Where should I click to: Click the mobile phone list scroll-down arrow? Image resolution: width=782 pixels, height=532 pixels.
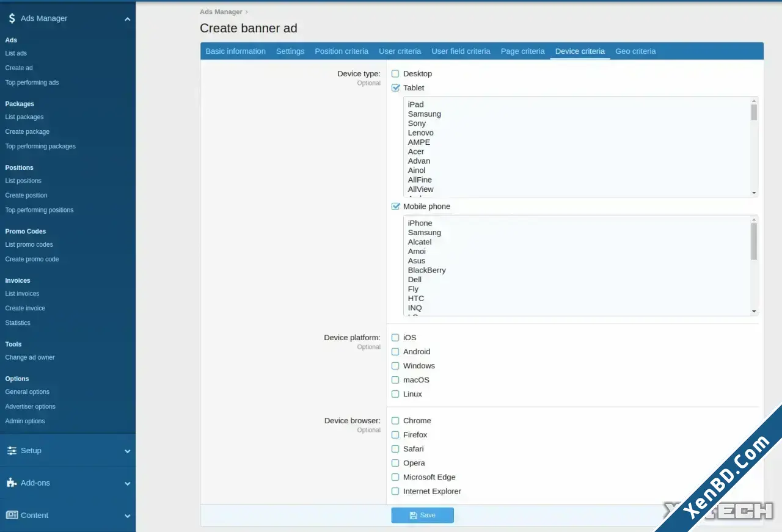pyautogui.click(x=754, y=312)
